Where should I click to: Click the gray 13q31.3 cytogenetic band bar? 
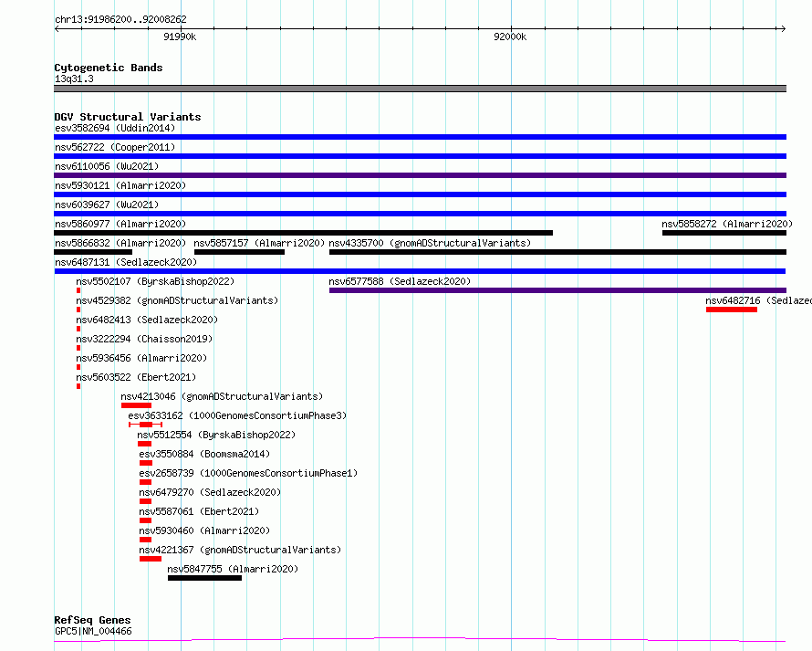point(420,89)
